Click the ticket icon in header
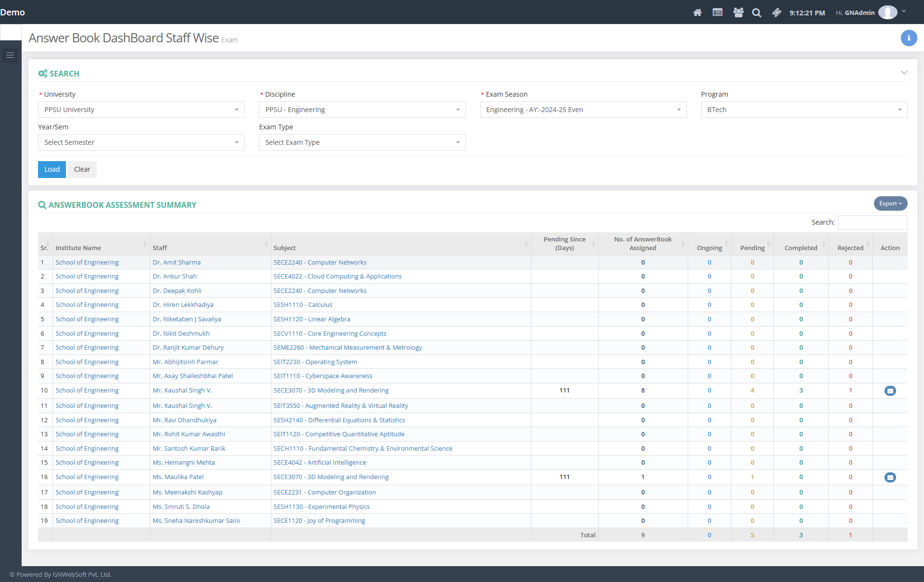 tap(776, 13)
